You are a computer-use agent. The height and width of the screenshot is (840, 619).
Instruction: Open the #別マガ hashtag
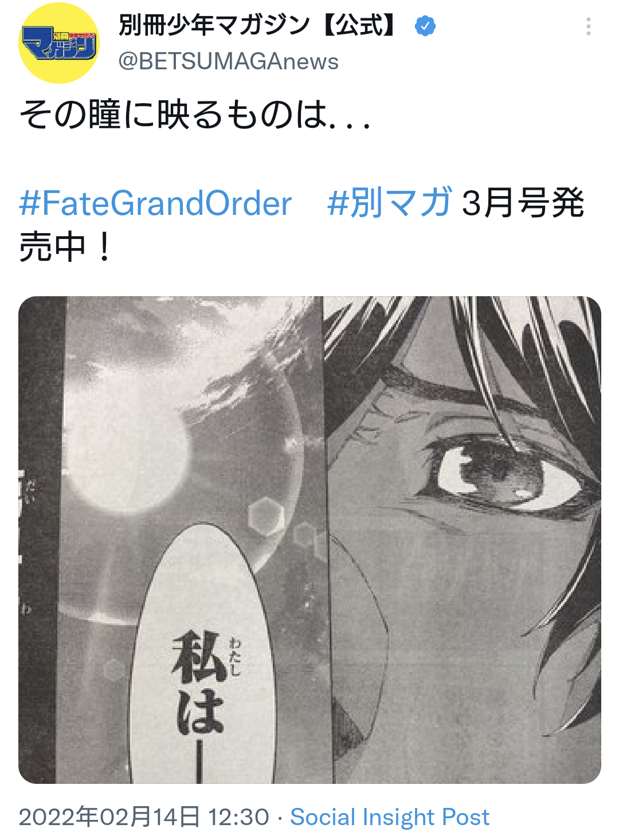pyautogui.click(x=389, y=203)
